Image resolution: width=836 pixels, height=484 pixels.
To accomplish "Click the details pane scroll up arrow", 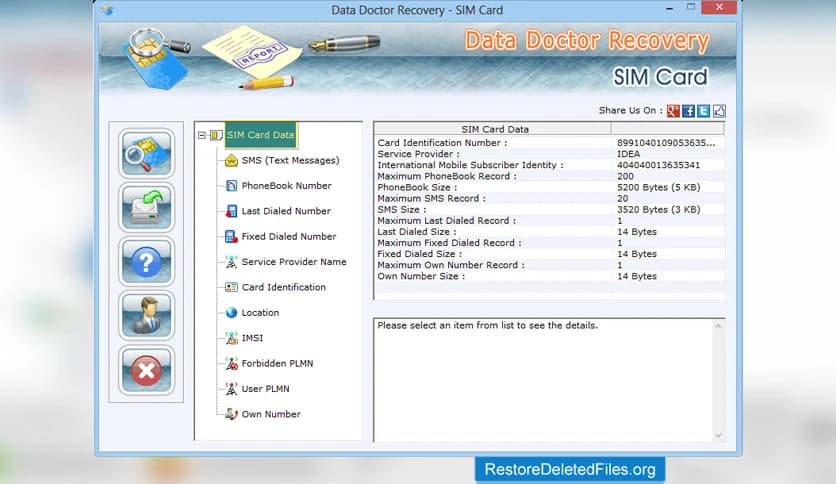I will (718, 326).
